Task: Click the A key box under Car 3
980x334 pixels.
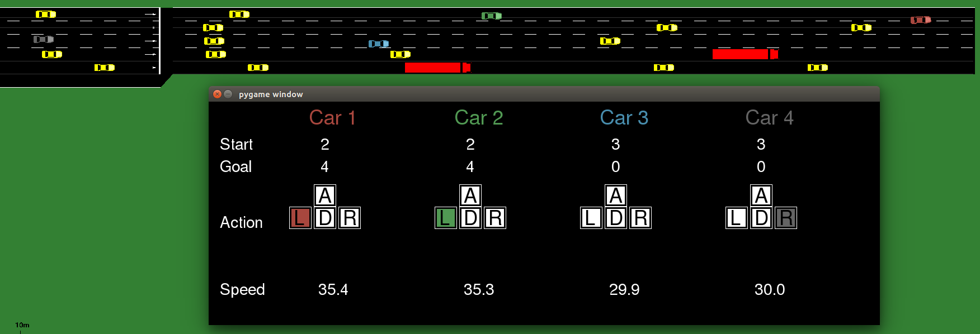Action: 616,195
